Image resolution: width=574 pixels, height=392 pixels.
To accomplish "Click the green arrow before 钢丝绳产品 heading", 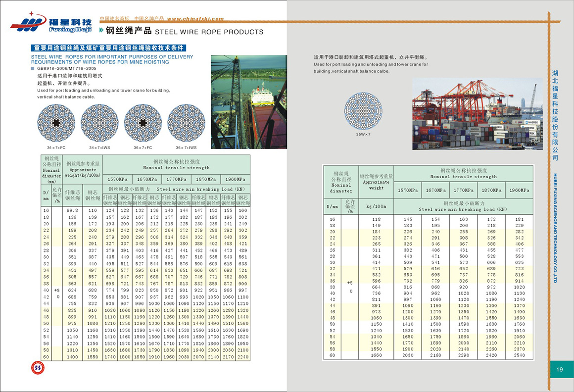I will 102,32.
